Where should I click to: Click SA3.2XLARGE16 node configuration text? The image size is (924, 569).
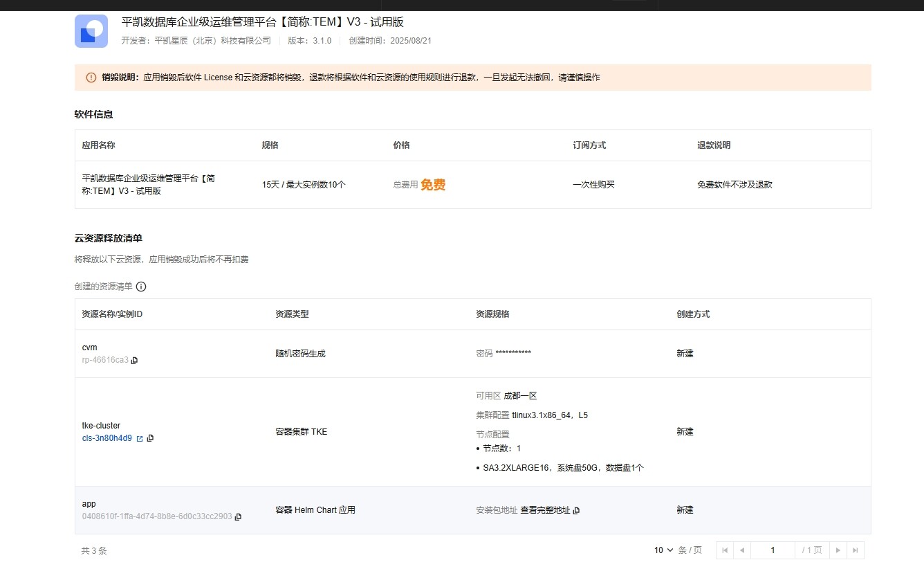click(x=564, y=468)
